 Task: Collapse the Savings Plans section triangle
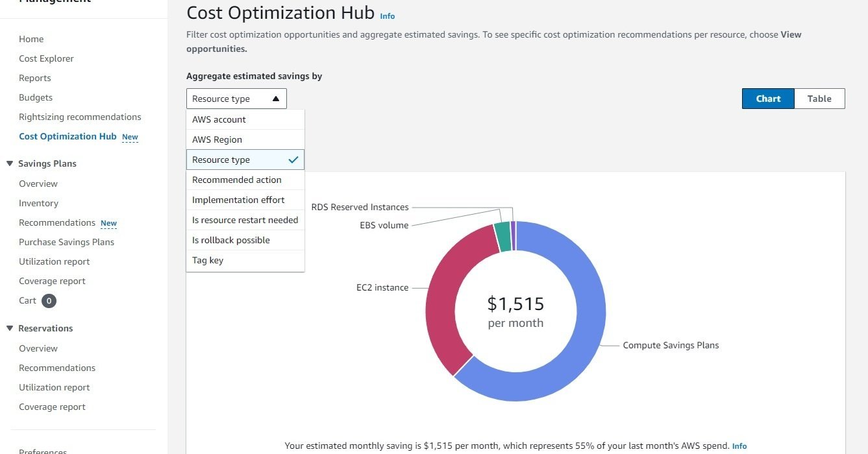(10, 163)
